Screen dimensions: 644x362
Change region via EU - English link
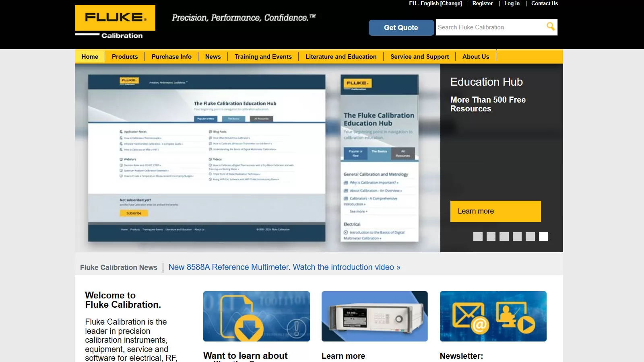point(436,3)
